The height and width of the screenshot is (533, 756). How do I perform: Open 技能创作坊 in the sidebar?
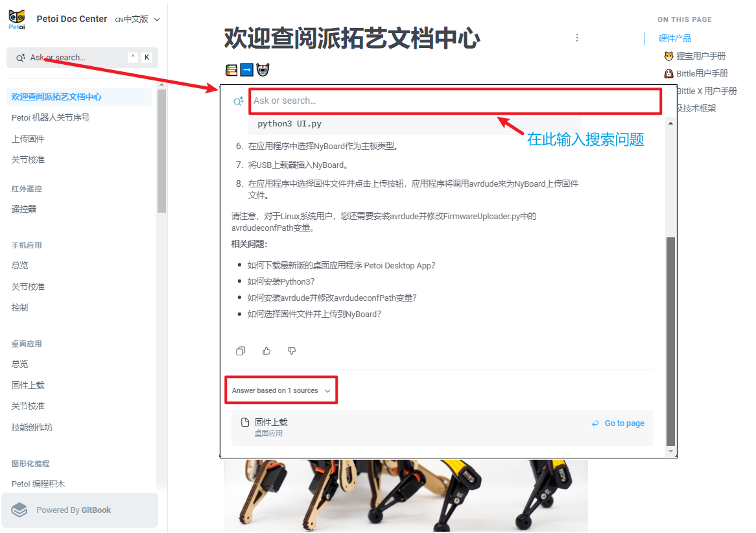[32, 427]
